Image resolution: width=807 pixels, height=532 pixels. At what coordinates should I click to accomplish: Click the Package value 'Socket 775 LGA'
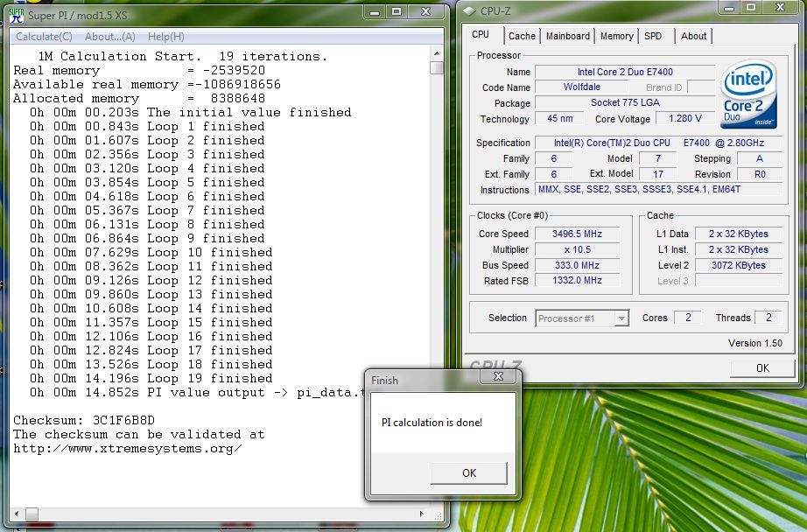[x=625, y=102]
